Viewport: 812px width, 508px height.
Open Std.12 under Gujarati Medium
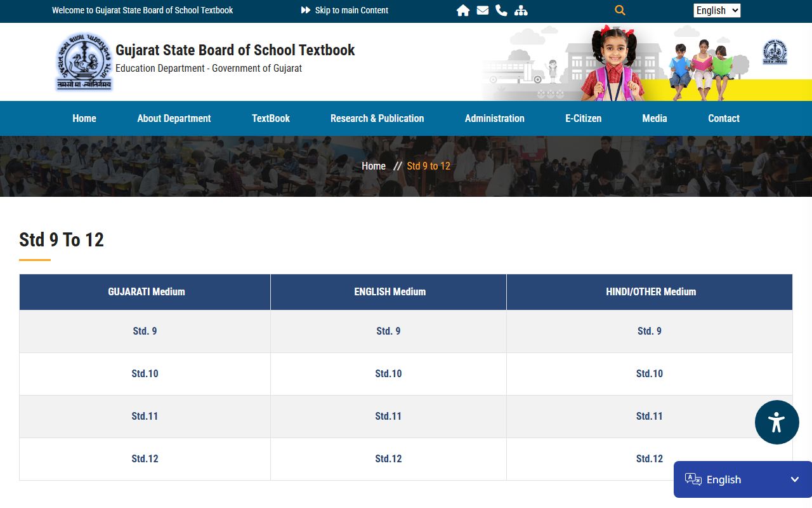tap(145, 458)
